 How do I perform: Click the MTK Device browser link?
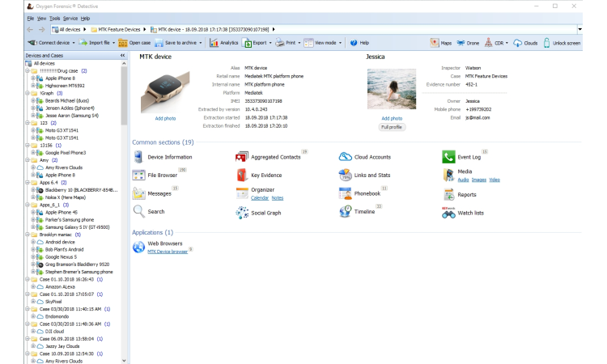click(x=167, y=252)
